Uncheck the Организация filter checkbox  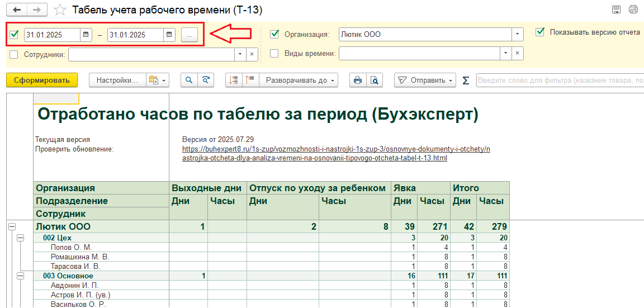pyautogui.click(x=274, y=34)
